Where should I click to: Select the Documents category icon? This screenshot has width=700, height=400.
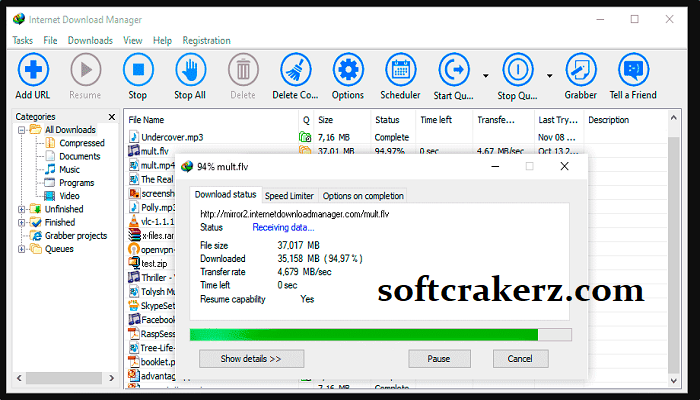[x=50, y=156]
